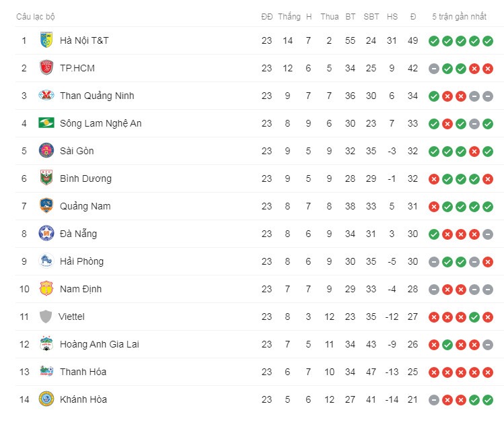
Task: Open Nam Định team name link
Action: [81, 289]
